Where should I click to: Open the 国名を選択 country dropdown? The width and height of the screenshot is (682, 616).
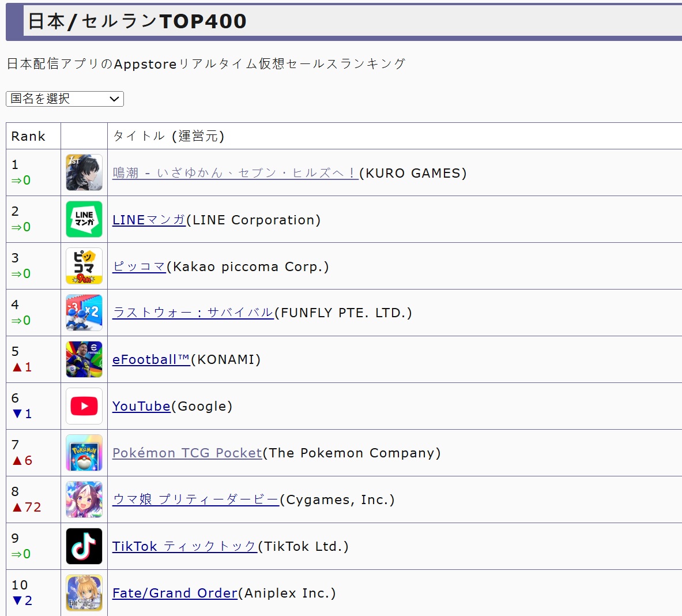coord(65,99)
